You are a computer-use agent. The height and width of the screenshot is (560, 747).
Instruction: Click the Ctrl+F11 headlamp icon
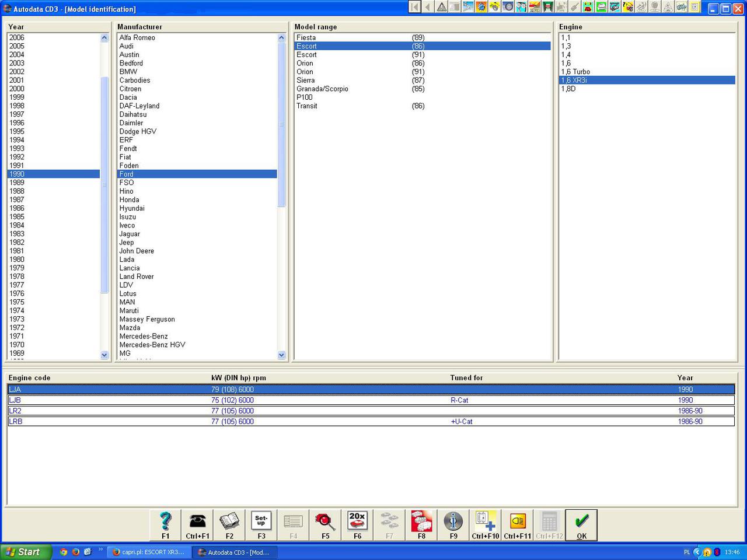[x=518, y=525]
